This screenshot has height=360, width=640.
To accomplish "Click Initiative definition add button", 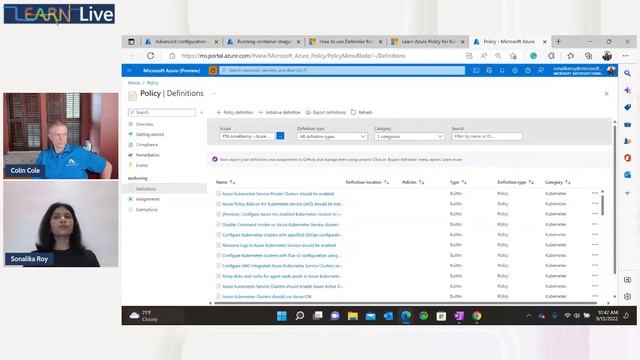I will coord(280,112).
